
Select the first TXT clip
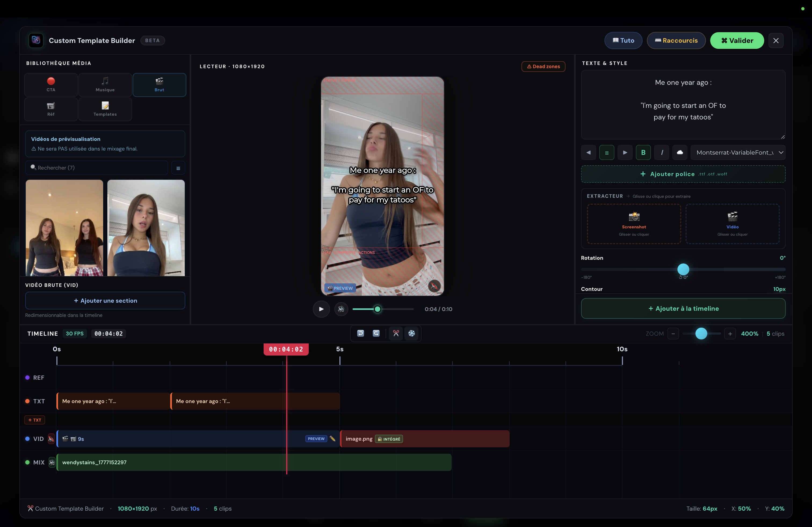(x=113, y=401)
